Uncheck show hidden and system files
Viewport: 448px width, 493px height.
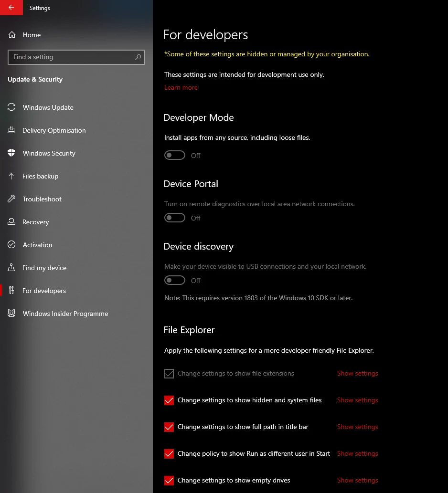click(169, 400)
